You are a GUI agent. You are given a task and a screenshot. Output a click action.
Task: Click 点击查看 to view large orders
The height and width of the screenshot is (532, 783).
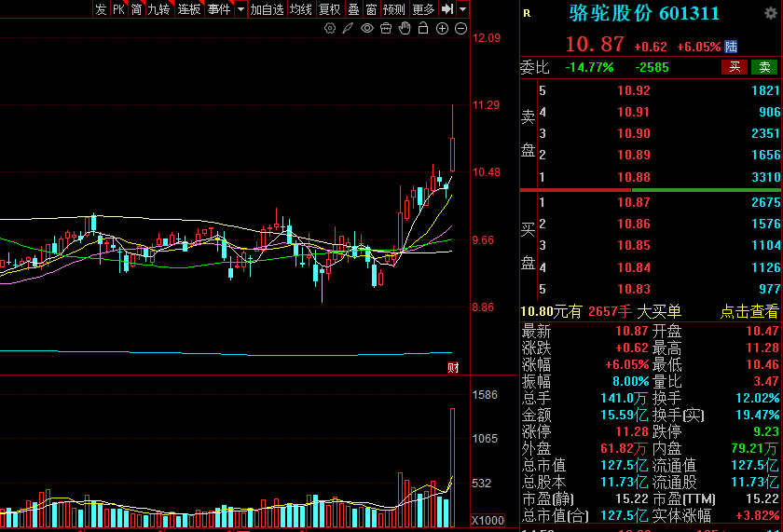click(749, 312)
